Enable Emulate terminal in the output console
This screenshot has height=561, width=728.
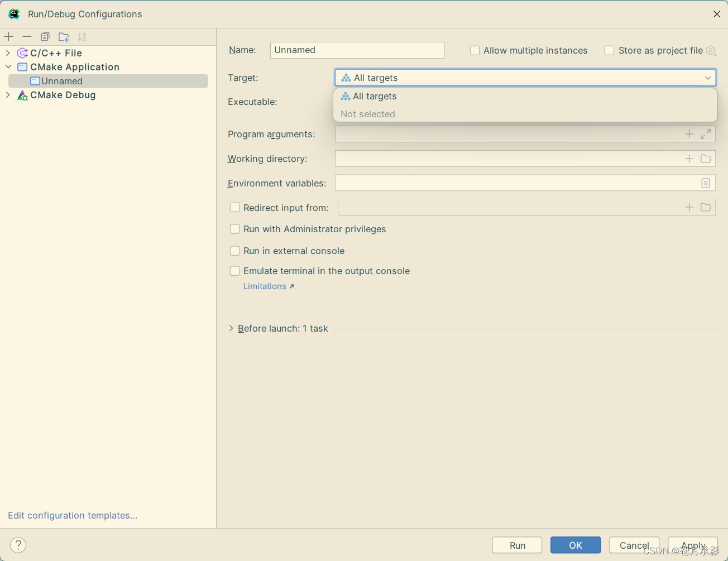pyautogui.click(x=235, y=271)
